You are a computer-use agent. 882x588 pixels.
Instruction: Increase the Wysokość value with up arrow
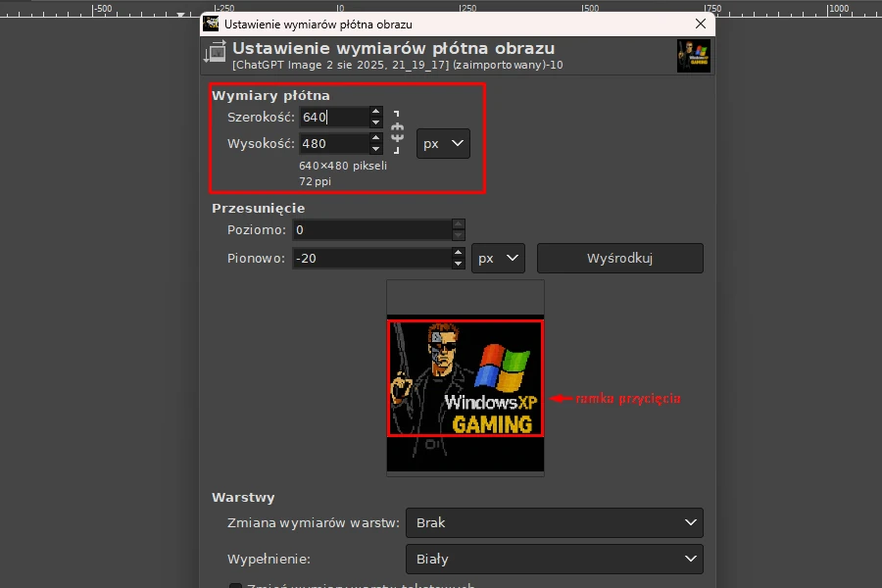point(375,138)
